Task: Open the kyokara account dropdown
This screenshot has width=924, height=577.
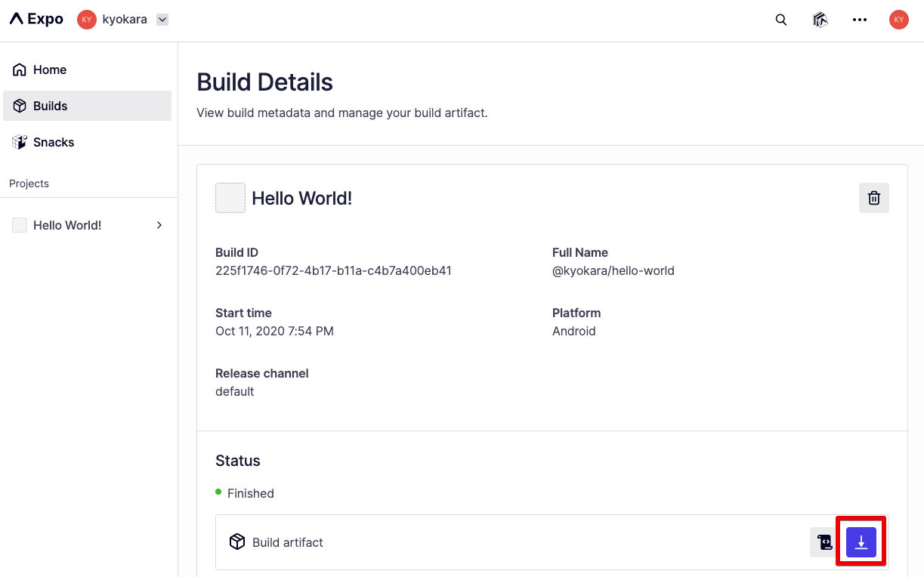Action: point(162,19)
